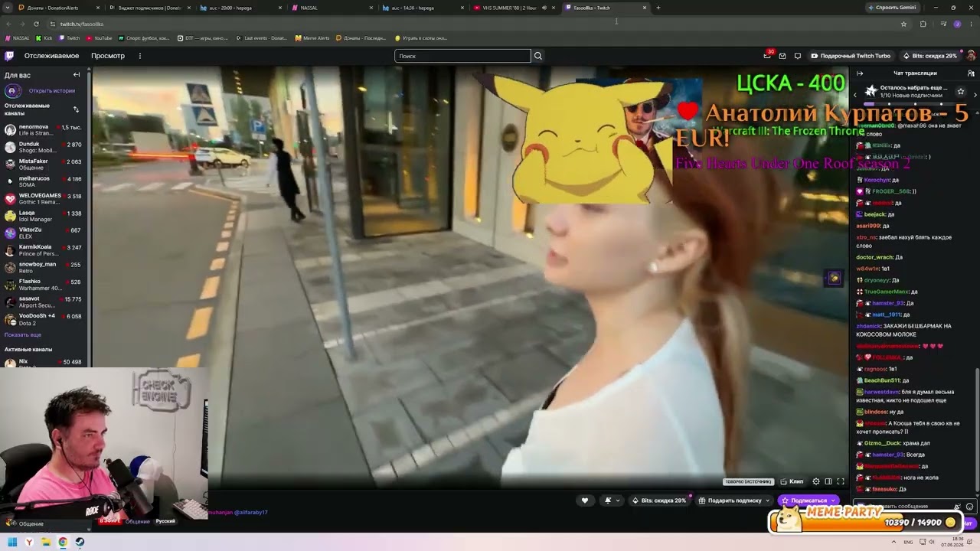The width and height of the screenshot is (980, 551).
Task: Open Steam from the taskbar
Action: pyautogui.click(x=80, y=543)
